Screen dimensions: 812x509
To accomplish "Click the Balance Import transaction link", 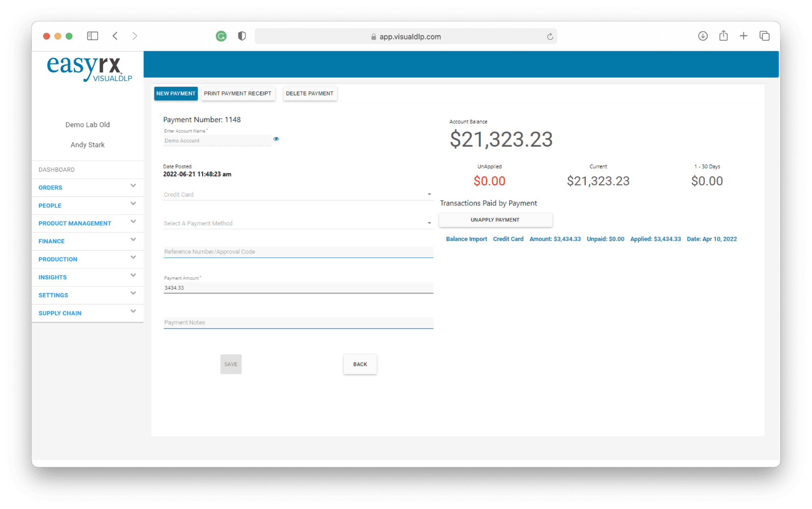I will click(466, 239).
